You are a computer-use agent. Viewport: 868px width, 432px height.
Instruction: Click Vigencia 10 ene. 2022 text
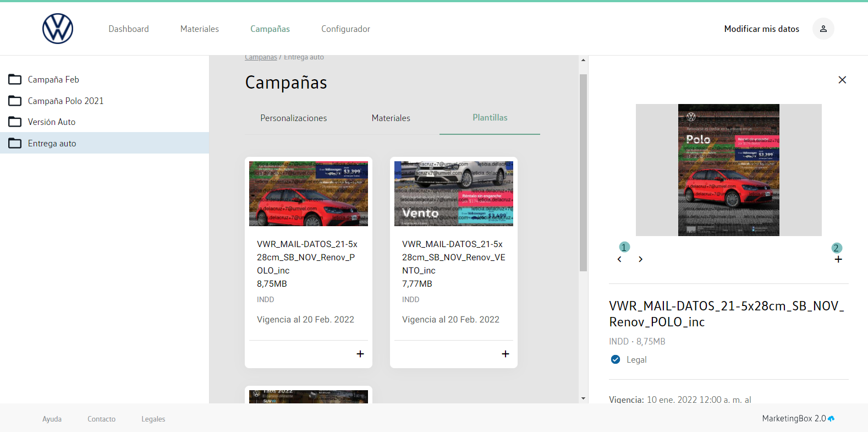coord(680,400)
